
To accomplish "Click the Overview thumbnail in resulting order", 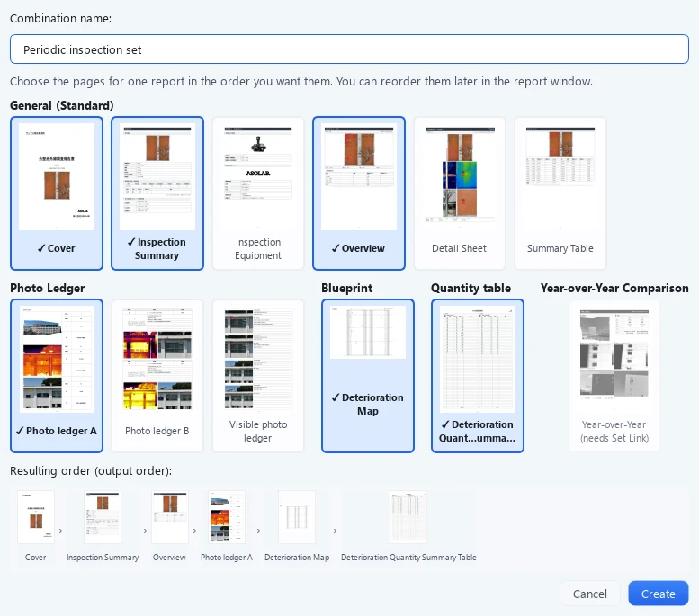I will 170,517.
